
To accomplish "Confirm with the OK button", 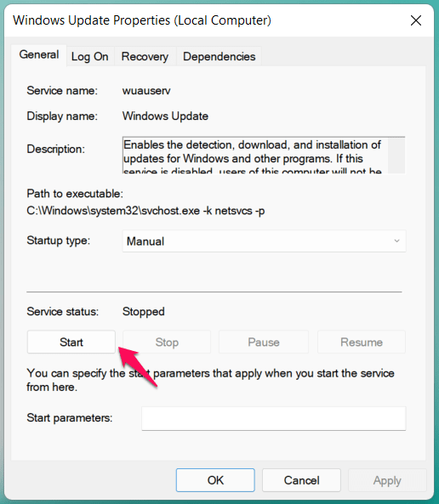I will click(x=215, y=480).
